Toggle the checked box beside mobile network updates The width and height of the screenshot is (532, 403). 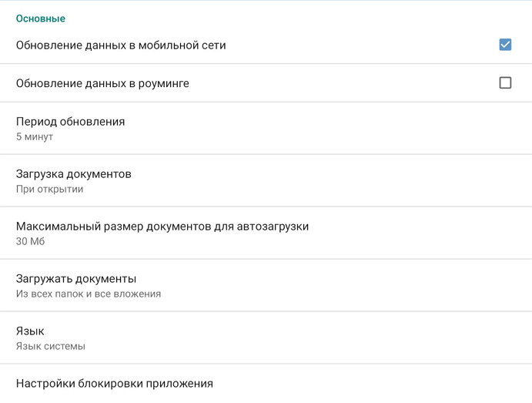[505, 45]
